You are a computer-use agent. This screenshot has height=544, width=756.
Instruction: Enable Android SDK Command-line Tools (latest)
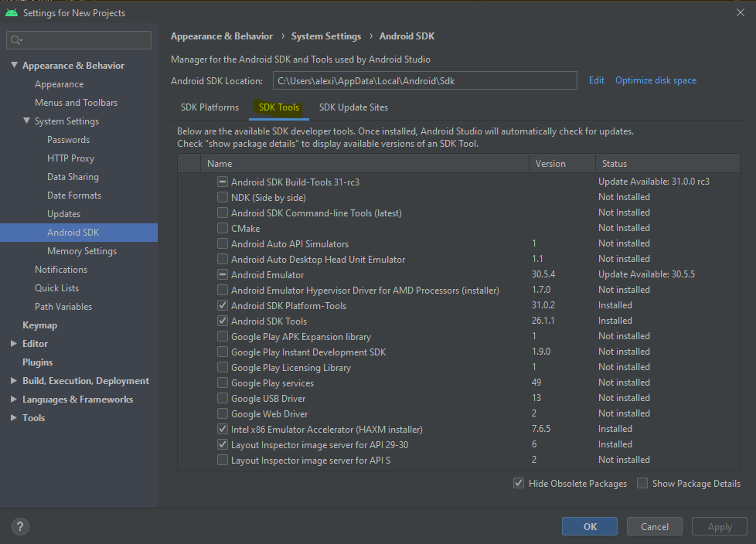(x=223, y=212)
